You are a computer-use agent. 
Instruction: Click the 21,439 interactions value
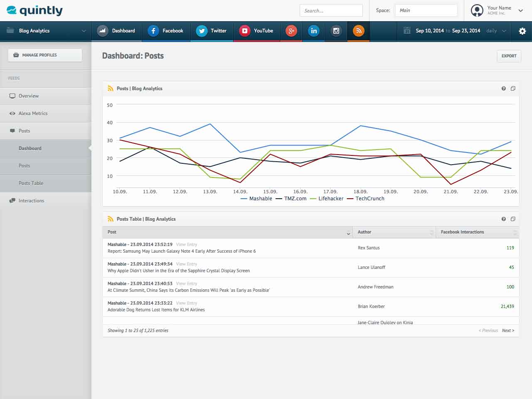click(x=507, y=306)
